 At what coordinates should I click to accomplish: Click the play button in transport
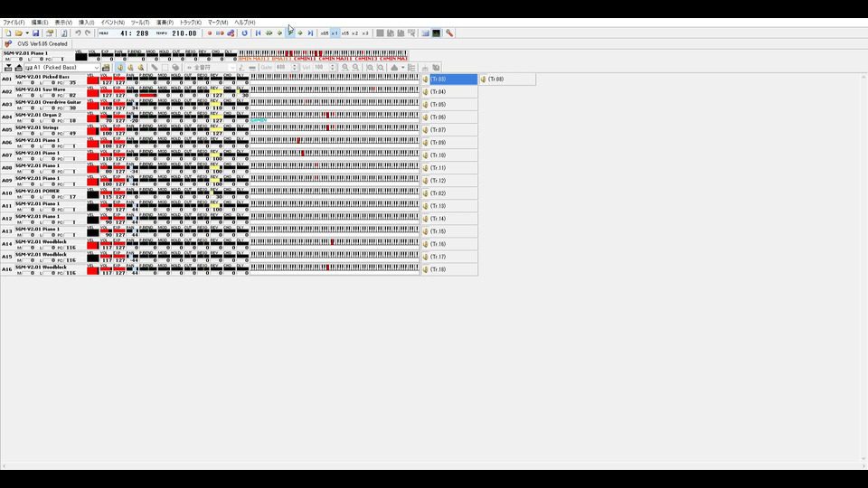click(x=290, y=33)
